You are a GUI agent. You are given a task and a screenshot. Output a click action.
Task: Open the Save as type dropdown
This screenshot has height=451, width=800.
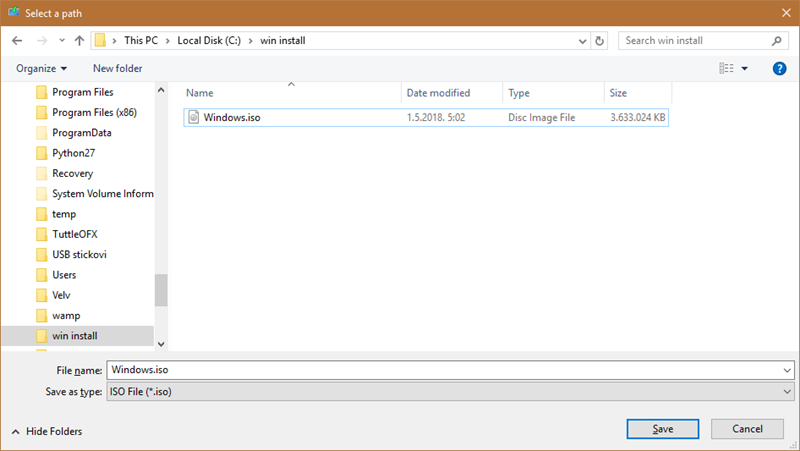click(x=788, y=392)
